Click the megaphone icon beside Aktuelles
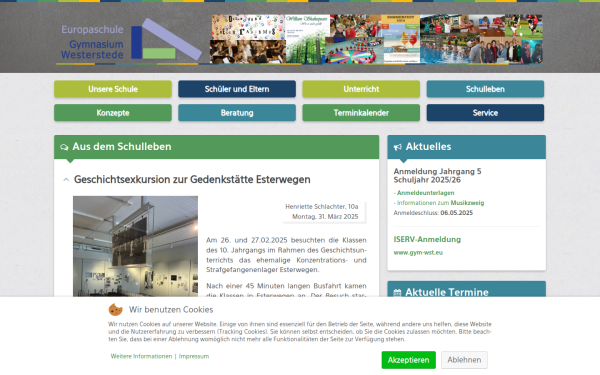 [x=398, y=147]
